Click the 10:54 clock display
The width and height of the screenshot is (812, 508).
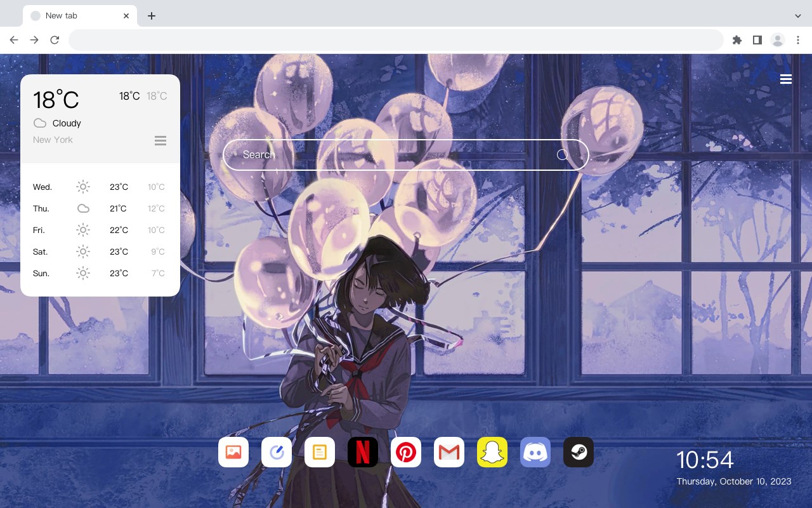click(705, 460)
